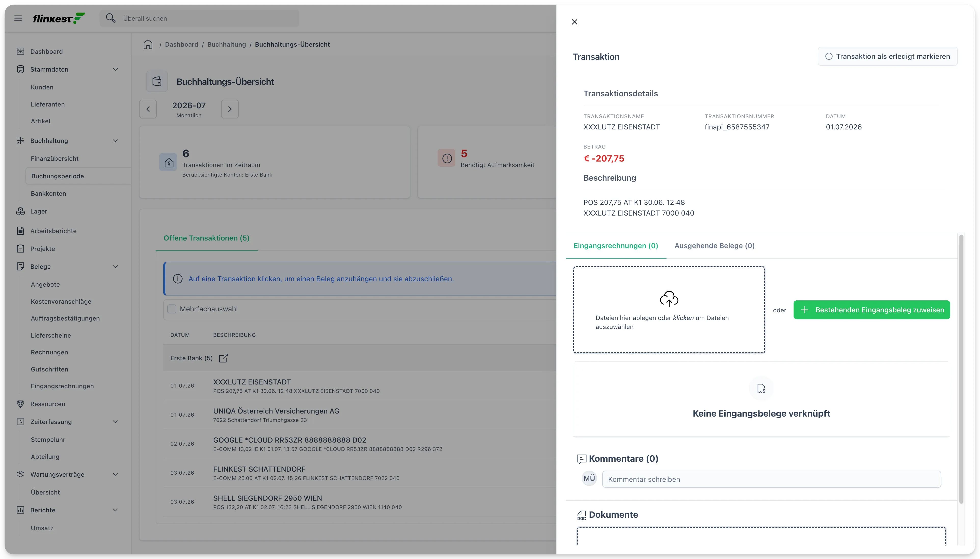Click the cloud upload icon
980x559 pixels.
669,299
